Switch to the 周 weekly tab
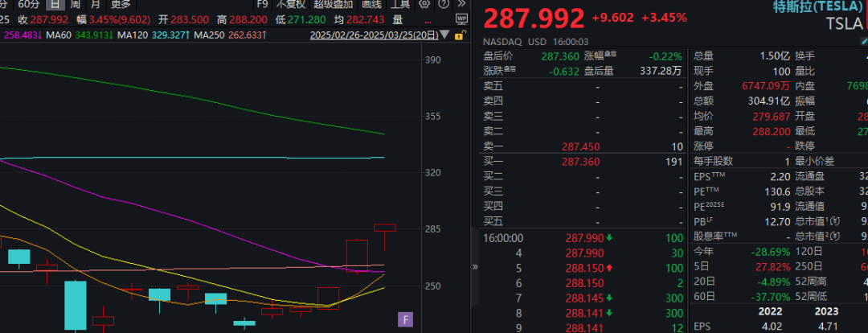The width and height of the screenshot is (868, 333). (75, 5)
